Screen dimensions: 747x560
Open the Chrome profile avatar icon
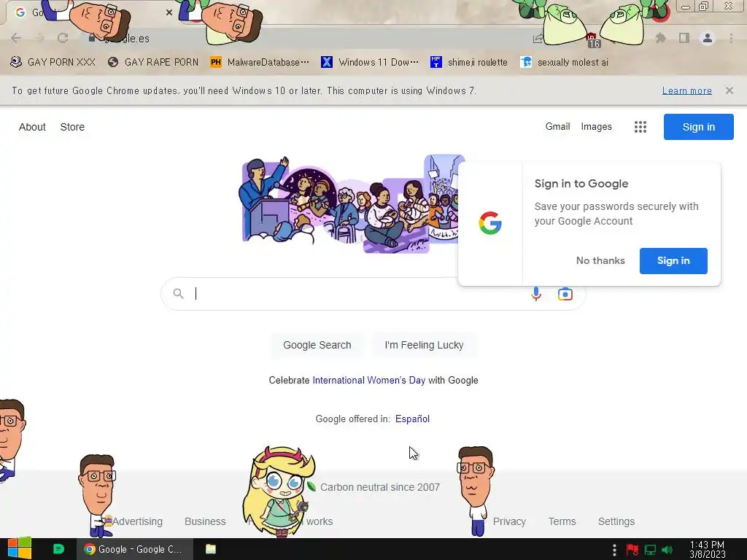tap(708, 38)
